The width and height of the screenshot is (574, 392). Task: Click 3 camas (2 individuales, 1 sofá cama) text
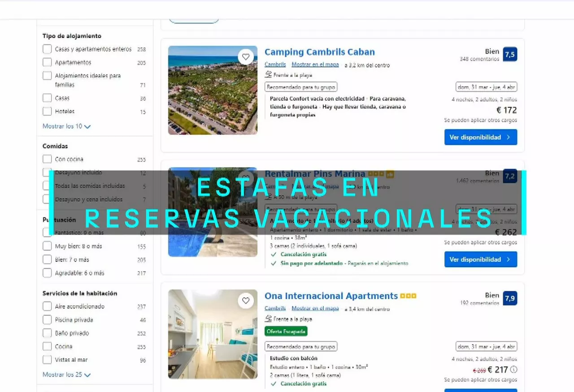(x=313, y=246)
